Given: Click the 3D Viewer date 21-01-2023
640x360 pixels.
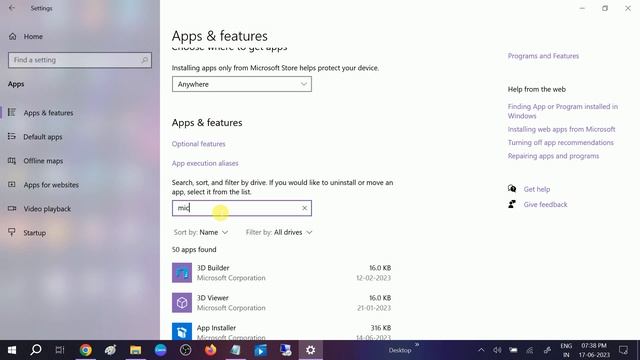Looking at the screenshot, I should coord(374,308).
